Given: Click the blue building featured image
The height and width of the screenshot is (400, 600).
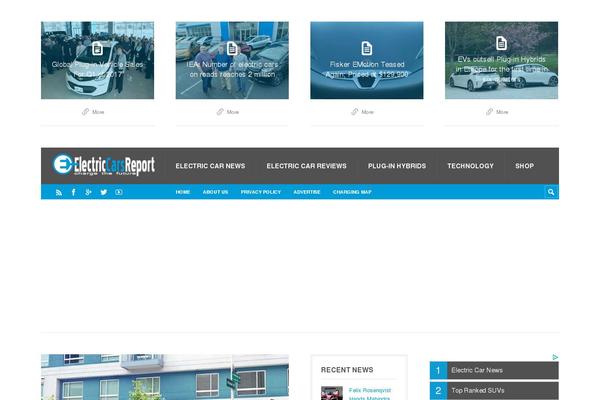Looking at the screenshot, I should click(165, 377).
